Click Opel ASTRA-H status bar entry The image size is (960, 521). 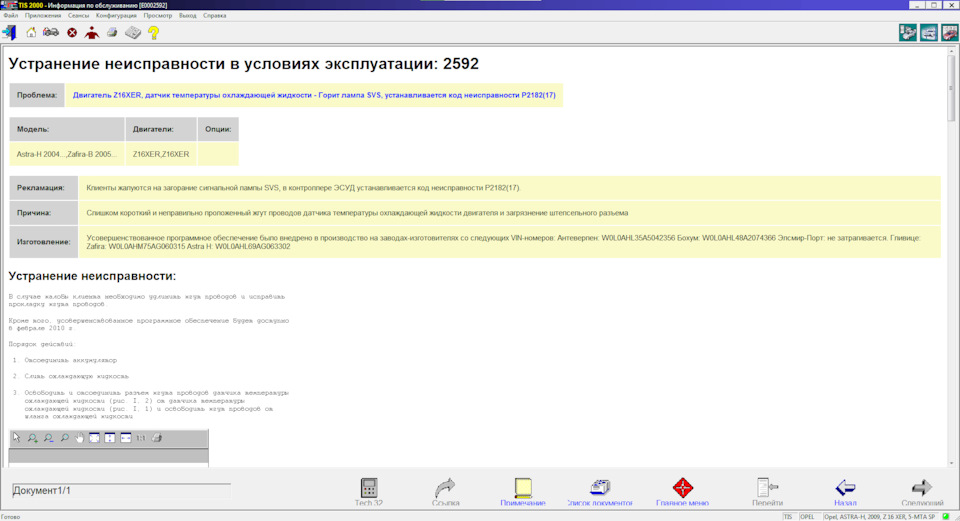click(880, 517)
